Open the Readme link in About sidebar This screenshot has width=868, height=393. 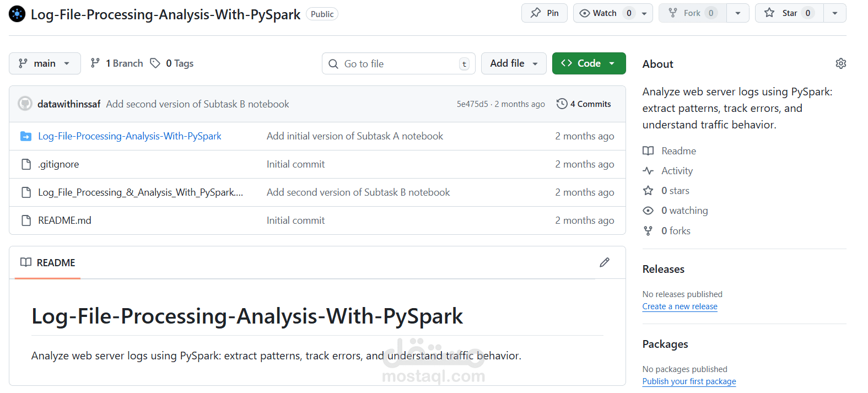678,151
